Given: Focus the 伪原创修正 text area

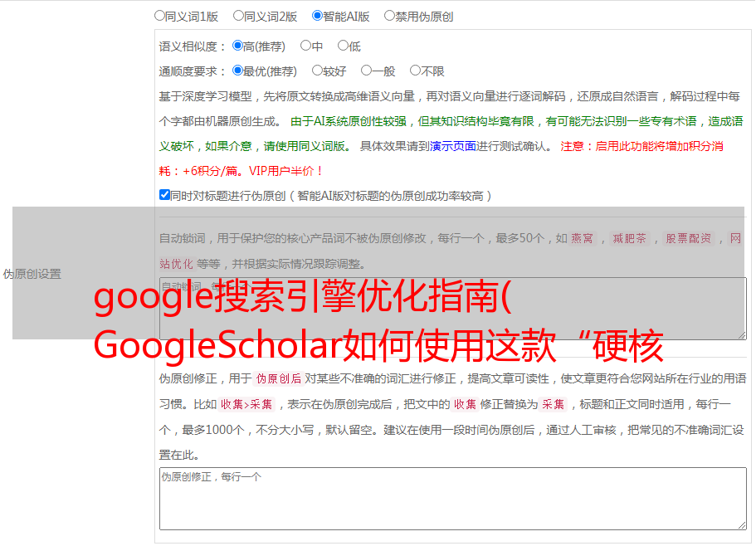Looking at the screenshot, I should 453,499.
